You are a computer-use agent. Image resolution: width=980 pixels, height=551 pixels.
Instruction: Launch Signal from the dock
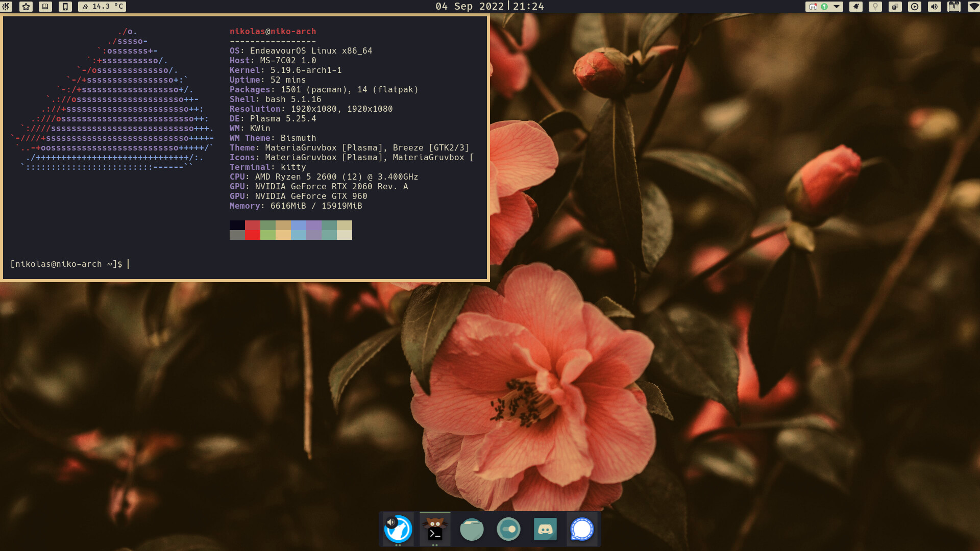582,529
